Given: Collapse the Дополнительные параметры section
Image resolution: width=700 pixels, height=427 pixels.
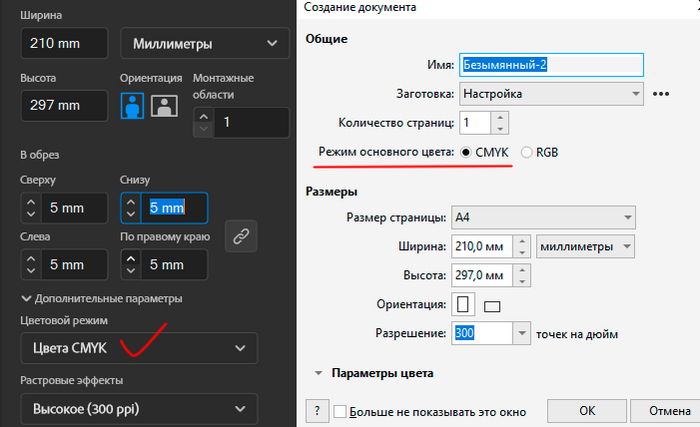Looking at the screenshot, I should [26, 298].
